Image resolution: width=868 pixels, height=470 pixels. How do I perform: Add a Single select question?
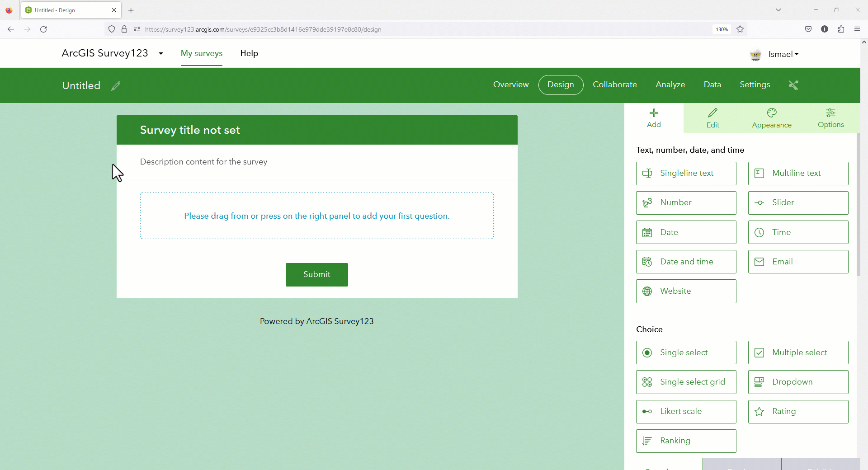[x=686, y=352]
